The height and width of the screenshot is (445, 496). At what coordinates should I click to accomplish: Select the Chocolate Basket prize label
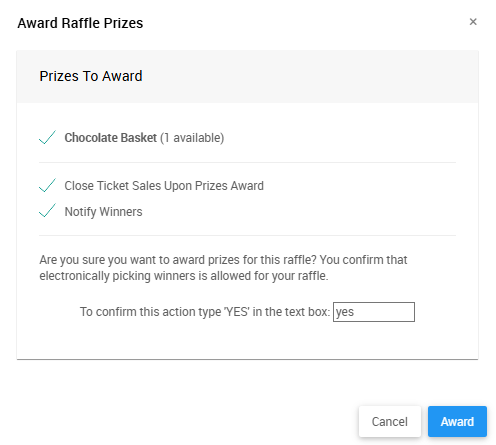click(110, 138)
